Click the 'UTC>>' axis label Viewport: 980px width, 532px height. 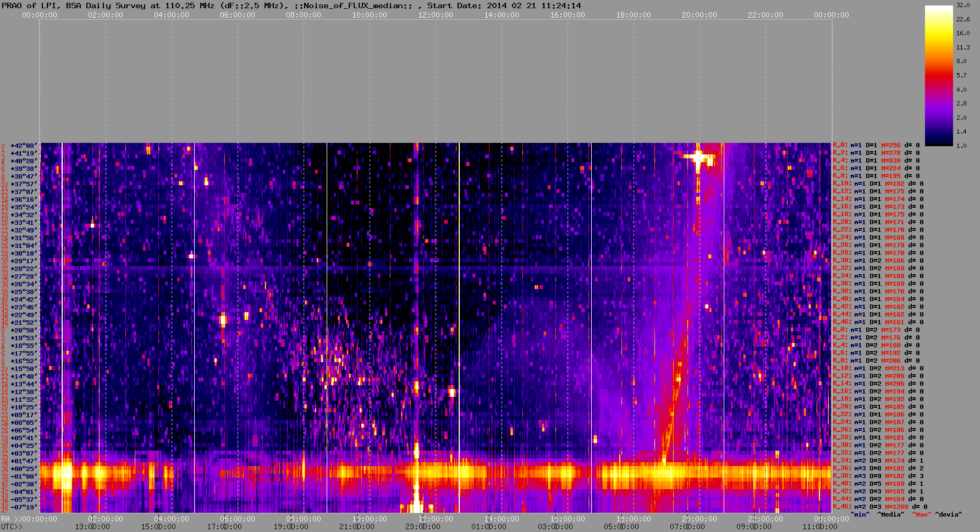point(12,527)
